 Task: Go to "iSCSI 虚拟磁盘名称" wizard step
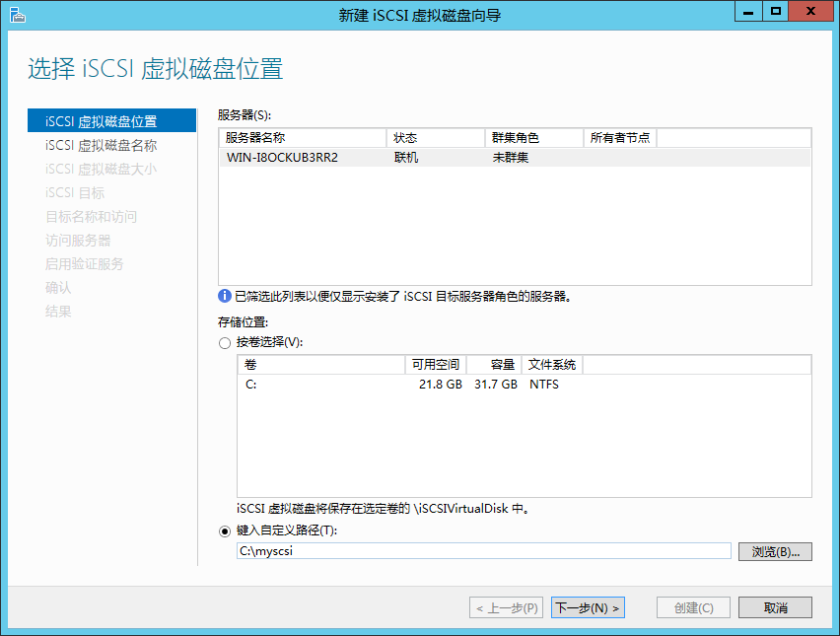(x=102, y=145)
